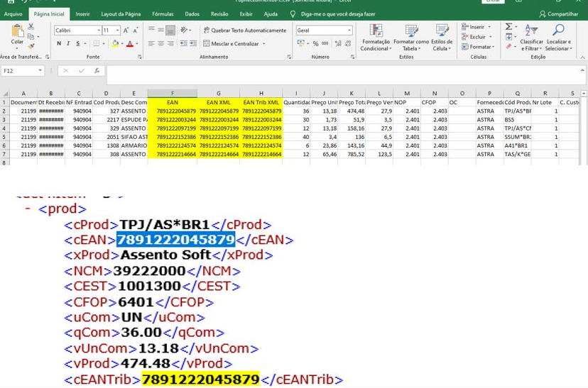Toggle Italic (I) formatting
588x388 pixels.
pyautogui.click(x=68, y=44)
